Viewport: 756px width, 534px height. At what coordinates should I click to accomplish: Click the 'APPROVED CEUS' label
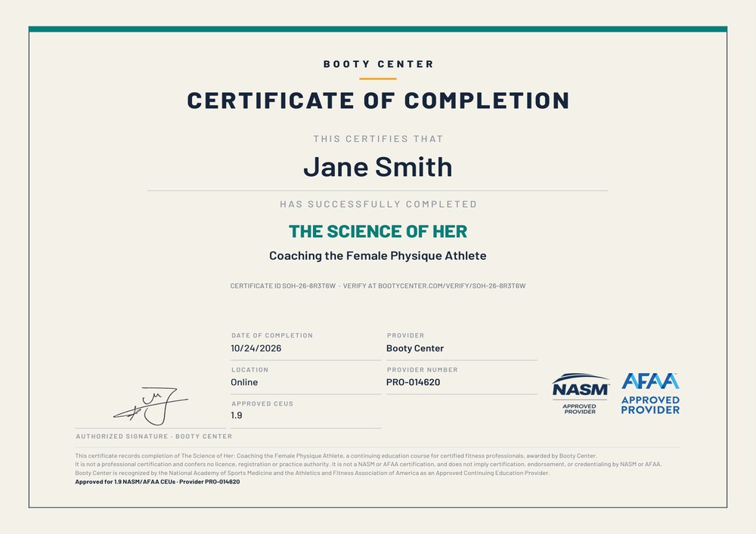tap(262, 404)
